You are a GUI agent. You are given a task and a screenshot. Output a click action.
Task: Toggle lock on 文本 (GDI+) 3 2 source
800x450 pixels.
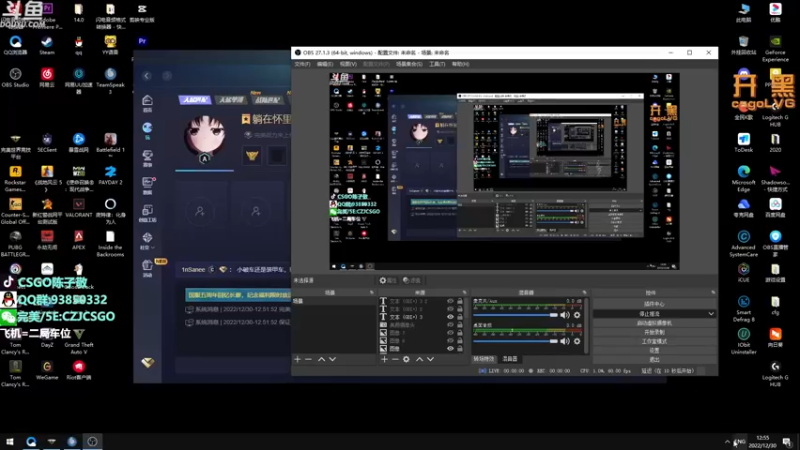[460, 301]
